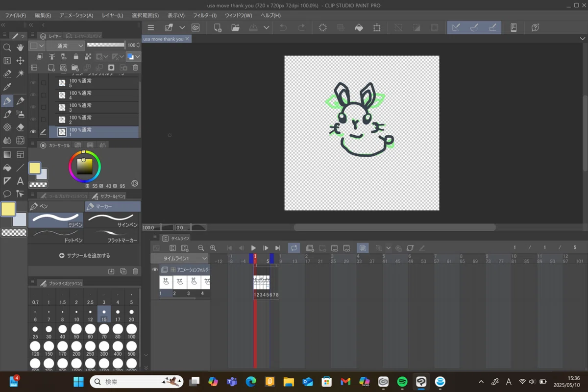
Task: Select the Eraser tool
Action: 21,127
